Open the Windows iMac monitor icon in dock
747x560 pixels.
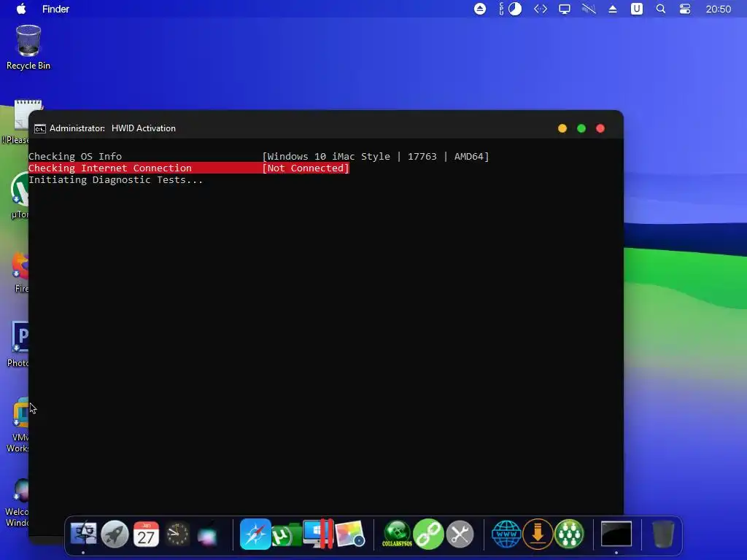[x=318, y=534]
